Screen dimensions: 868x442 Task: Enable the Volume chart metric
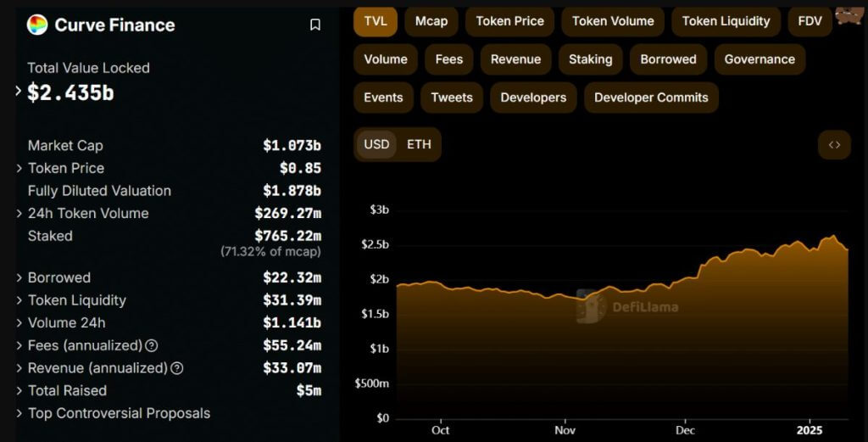click(x=386, y=59)
